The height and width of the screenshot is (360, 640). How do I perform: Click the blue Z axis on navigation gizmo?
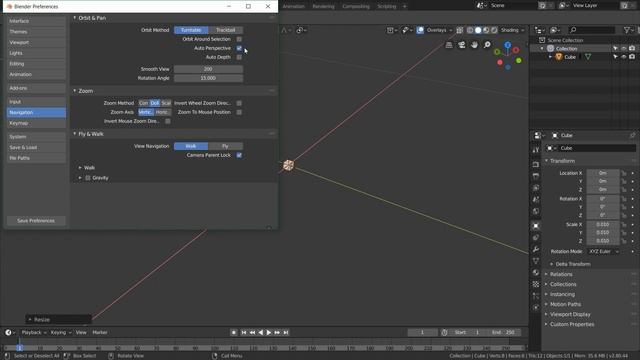[507, 45]
